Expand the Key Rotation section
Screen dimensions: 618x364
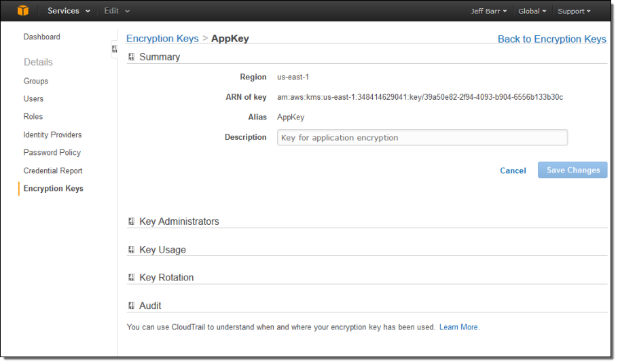132,278
